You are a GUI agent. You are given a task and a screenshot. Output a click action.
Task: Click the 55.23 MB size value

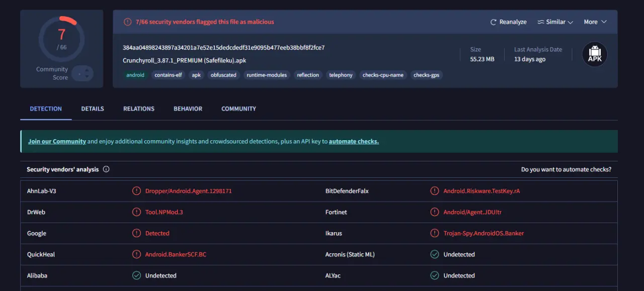click(x=482, y=59)
